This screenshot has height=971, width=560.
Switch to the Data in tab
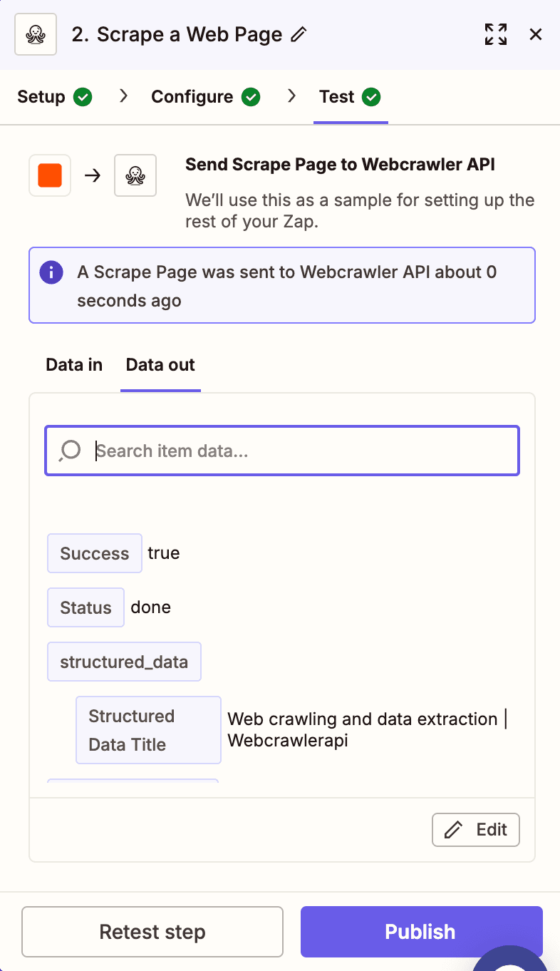[x=73, y=364]
